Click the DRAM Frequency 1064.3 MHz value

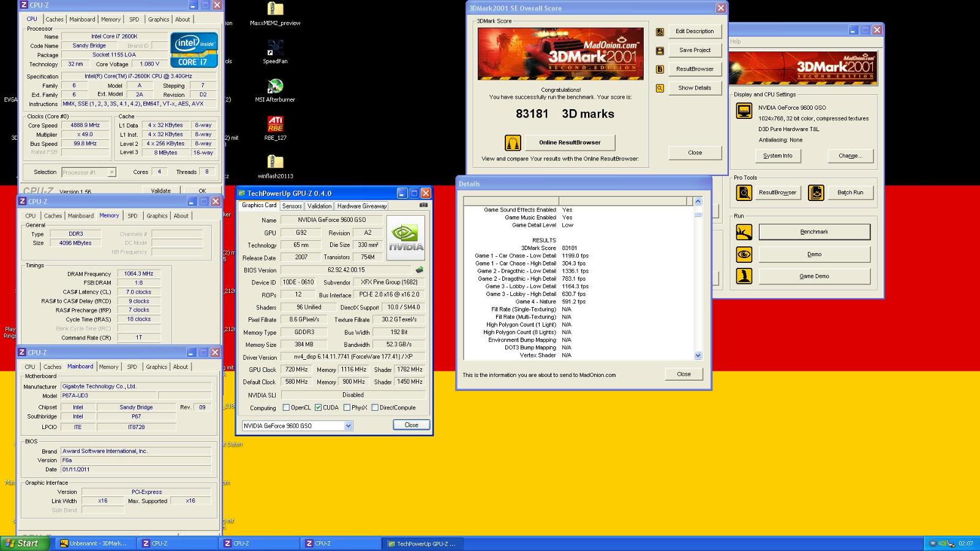[138, 274]
